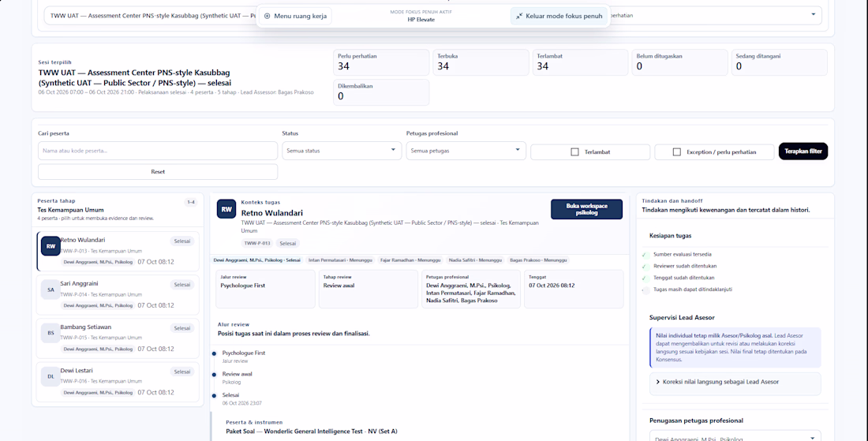Click the Jalur review Psychologue First card
The height and width of the screenshot is (441, 868).
point(265,289)
